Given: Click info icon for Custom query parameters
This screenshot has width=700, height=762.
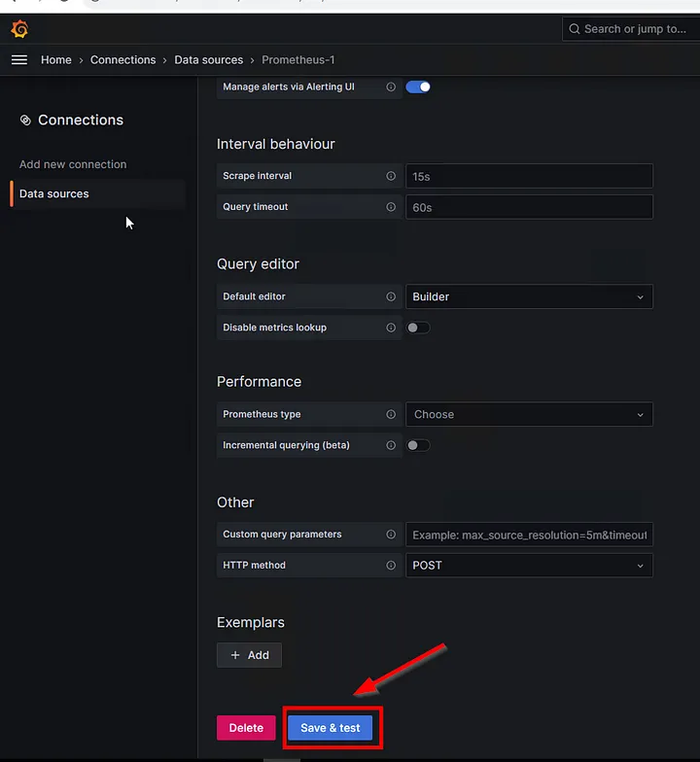Looking at the screenshot, I should [391, 535].
